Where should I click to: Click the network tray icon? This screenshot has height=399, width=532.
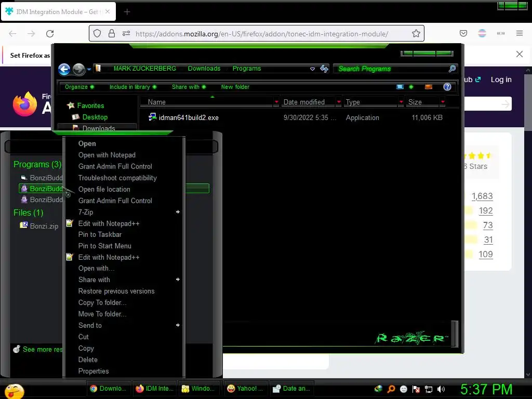pyautogui.click(x=429, y=389)
